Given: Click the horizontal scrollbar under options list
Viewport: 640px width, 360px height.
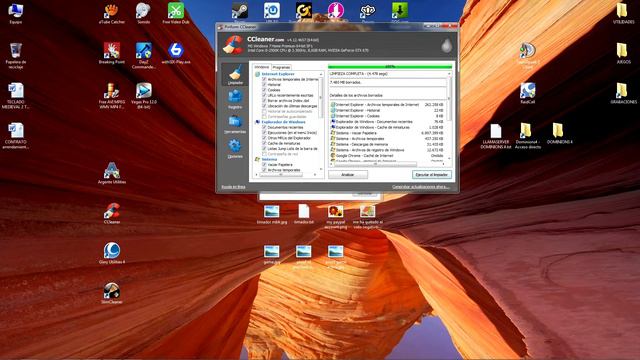Looking at the screenshot, I should click(x=281, y=175).
